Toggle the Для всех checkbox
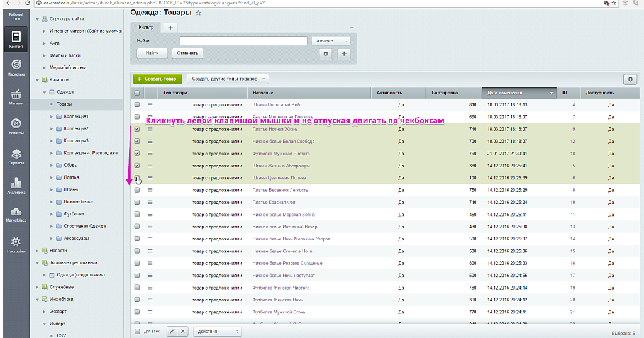Image resolution: width=644 pixels, height=338 pixels. click(137, 331)
